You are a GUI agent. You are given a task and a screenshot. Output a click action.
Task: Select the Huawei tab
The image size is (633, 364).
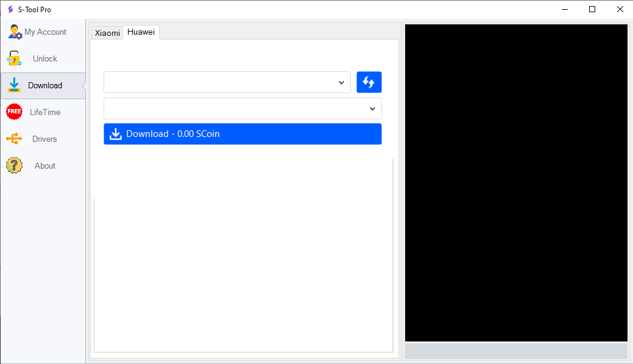pos(141,32)
